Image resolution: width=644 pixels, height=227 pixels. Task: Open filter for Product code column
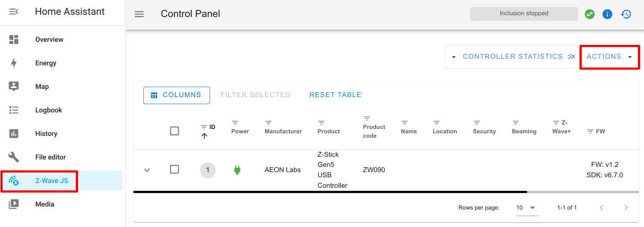[367, 119]
